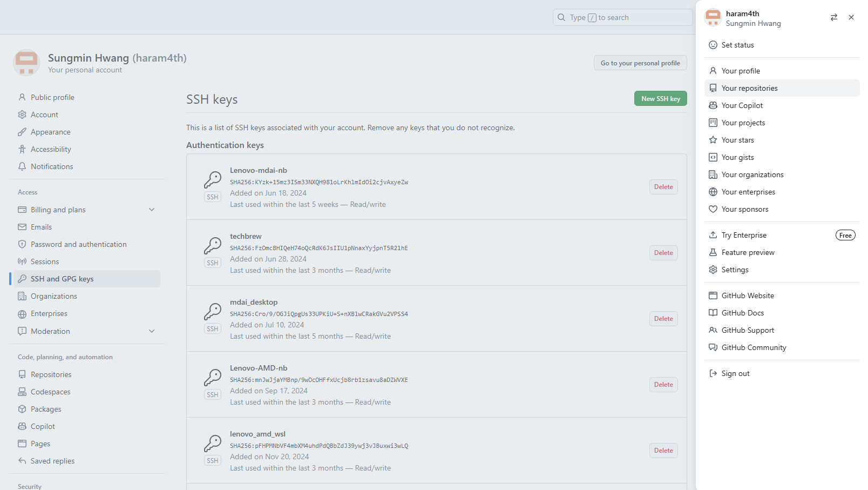Viewport: 868px width, 490px height.
Task: Click the Sungmin Hwang avatar in page header
Action: coord(26,63)
